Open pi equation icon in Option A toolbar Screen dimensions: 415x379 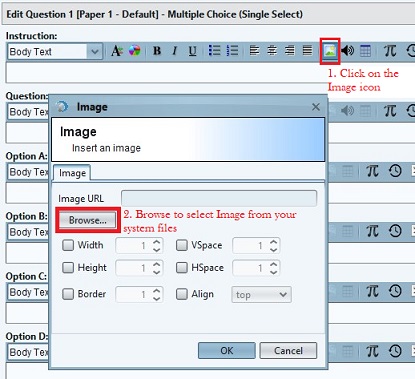point(372,171)
